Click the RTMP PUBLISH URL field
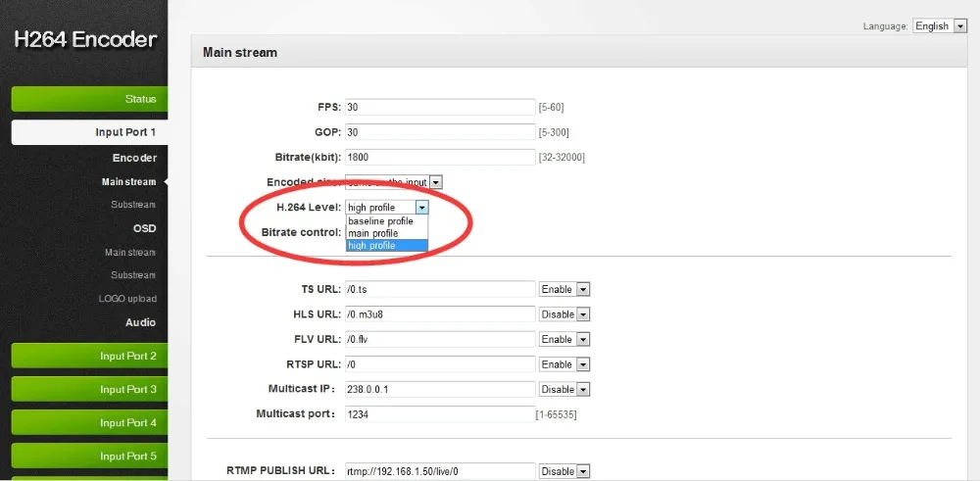This screenshot has width=980, height=481. pos(441,471)
